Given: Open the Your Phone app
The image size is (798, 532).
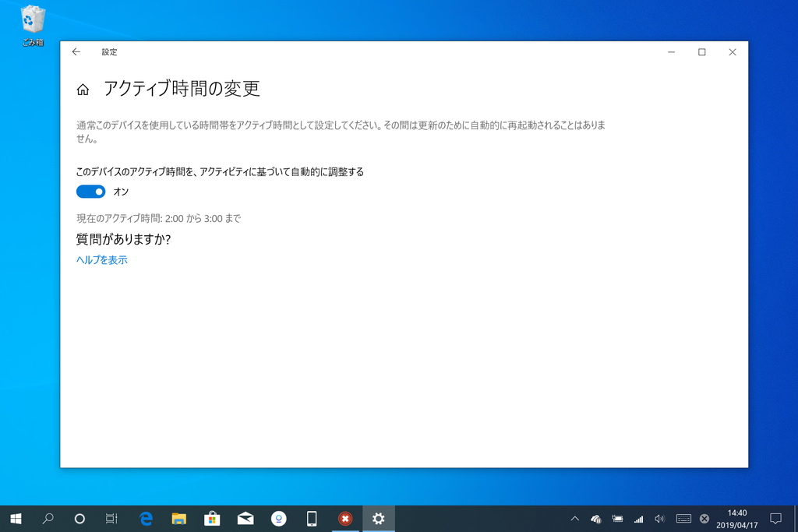Looking at the screenshot, I should [312, 518].
